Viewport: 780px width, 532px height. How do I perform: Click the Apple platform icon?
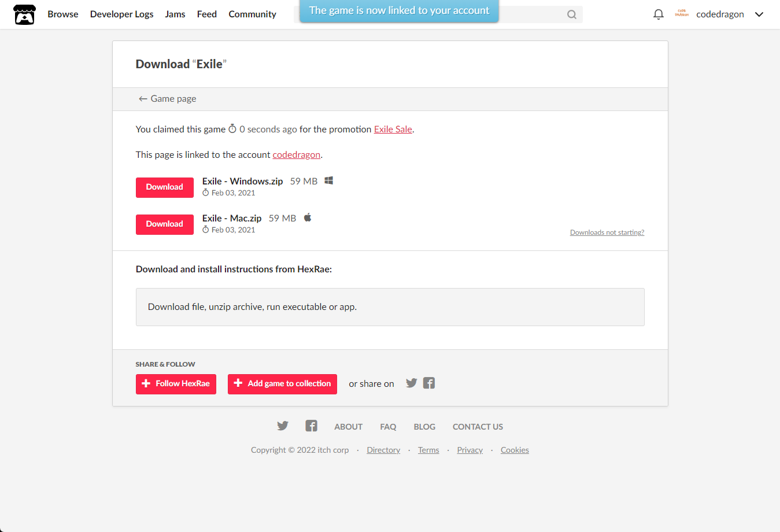pos(308,217)
